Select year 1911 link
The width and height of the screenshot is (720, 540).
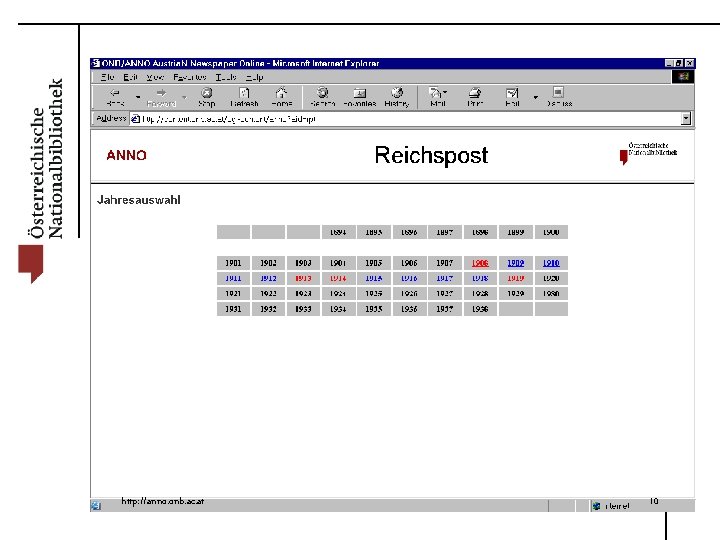click(x=233, y=278)
